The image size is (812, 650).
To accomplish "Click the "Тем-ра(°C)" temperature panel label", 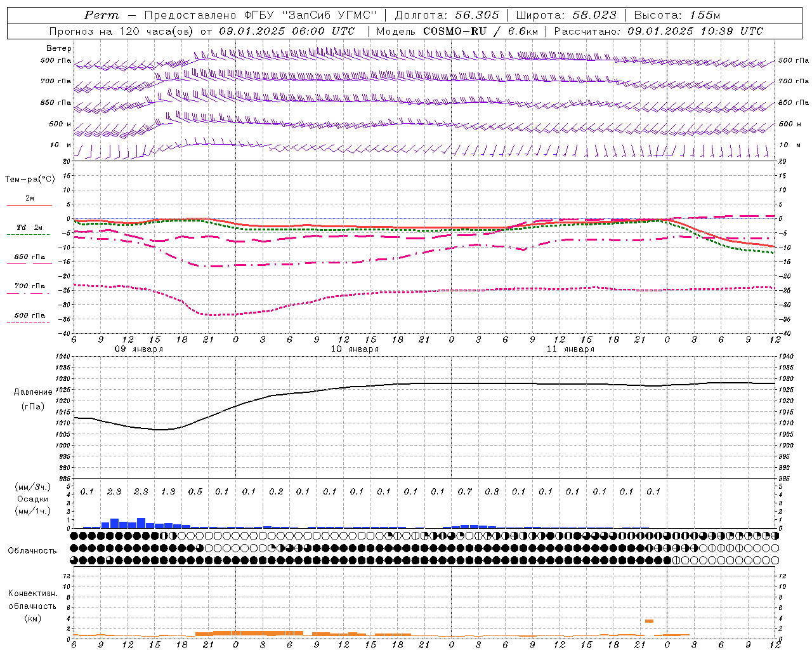I will point(30,180).
